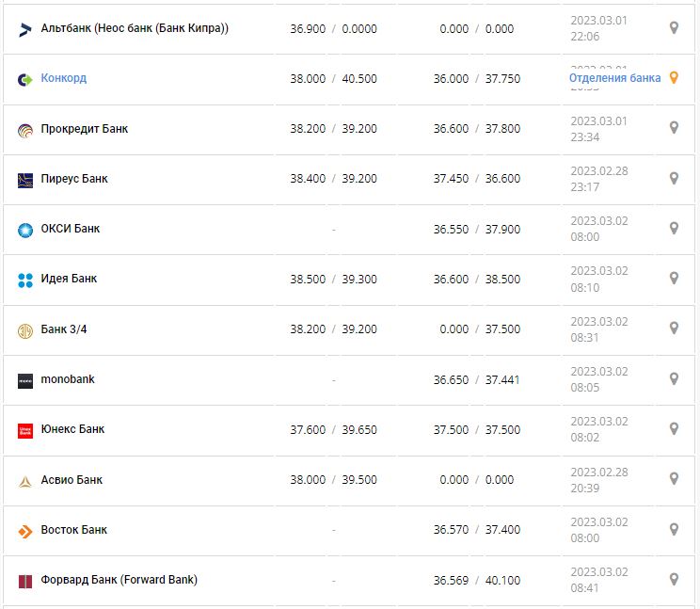This screenshot has height=609, width=700.
Task: Click the orange location pin for Конкорд
Action: (674, 78)
